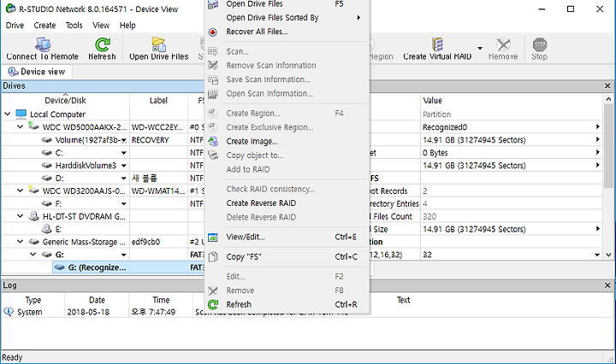This screenshot has height=364, width=616.
Task: Click the Create Exclusive Region icon
Action: [x=213, y=127]
